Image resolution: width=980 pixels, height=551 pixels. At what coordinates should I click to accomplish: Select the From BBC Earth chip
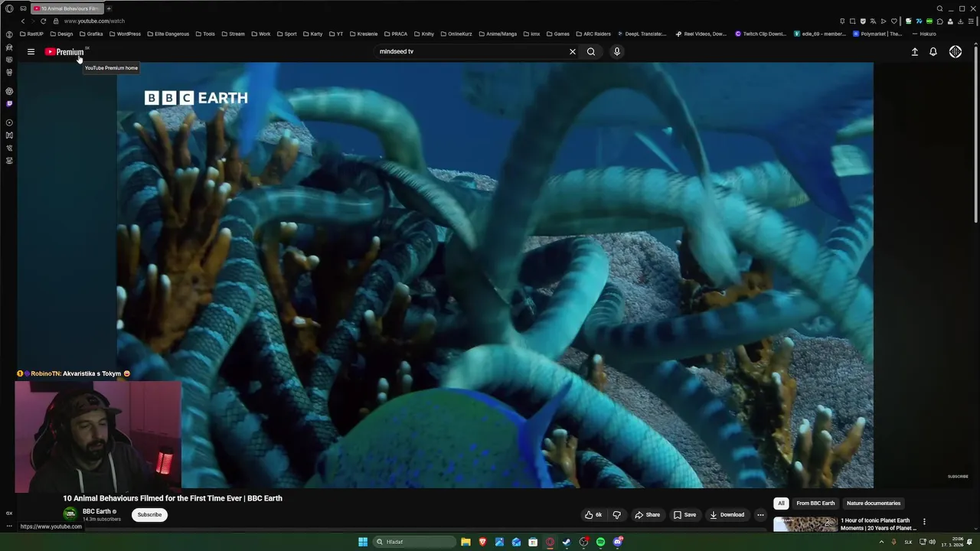click(815, 504)
